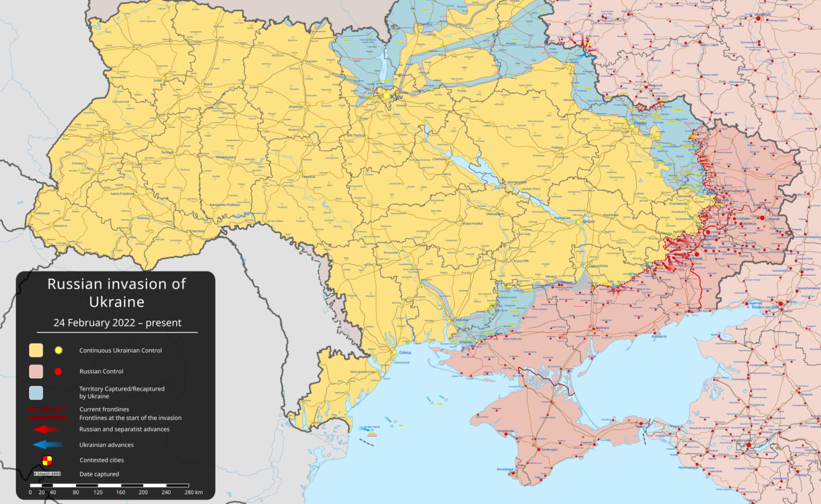Click the Zaporizhzhia city label

click(598, 265)
